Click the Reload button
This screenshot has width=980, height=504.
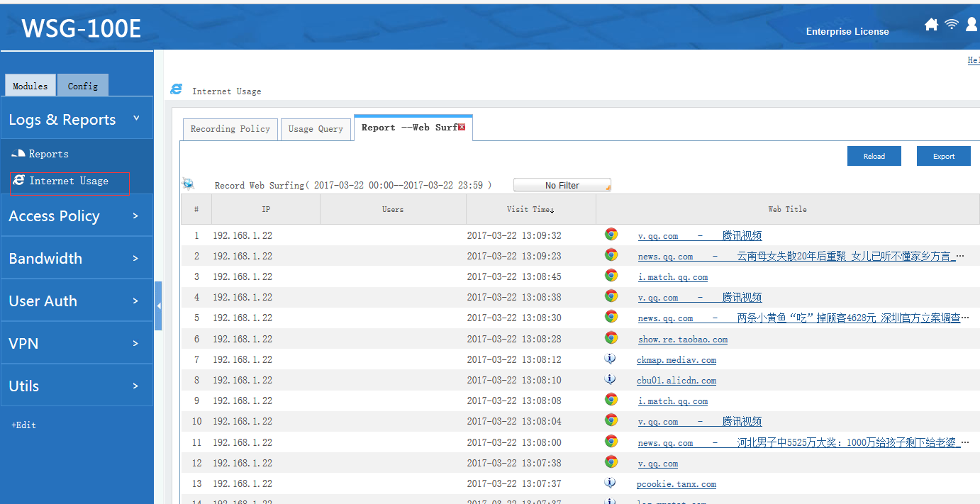click(x=874, y=156)
